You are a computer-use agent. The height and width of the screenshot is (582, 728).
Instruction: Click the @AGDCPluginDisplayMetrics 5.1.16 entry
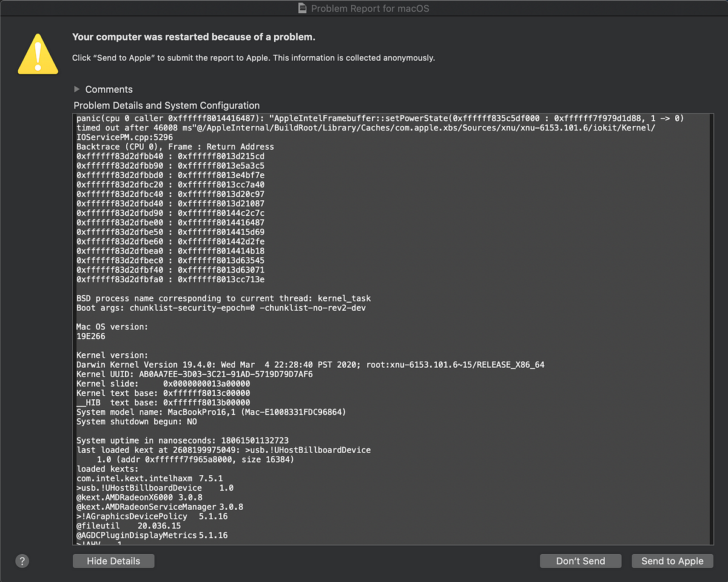[152, 535]
